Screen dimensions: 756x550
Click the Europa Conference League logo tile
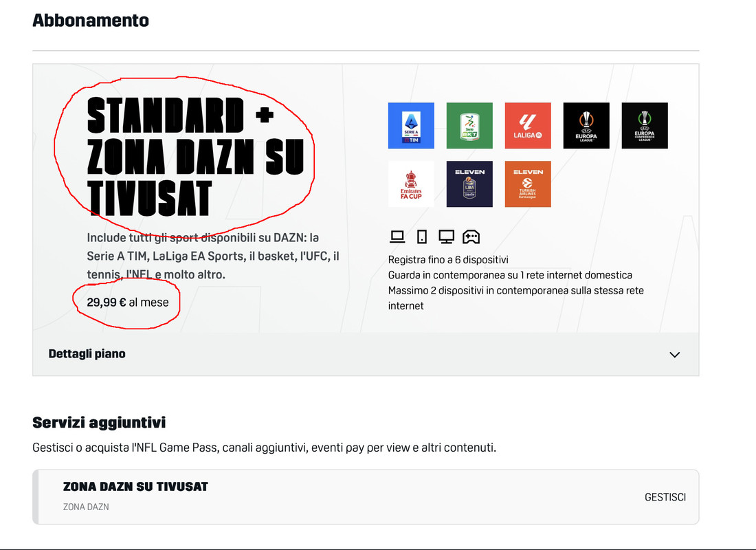click(645, 125)
